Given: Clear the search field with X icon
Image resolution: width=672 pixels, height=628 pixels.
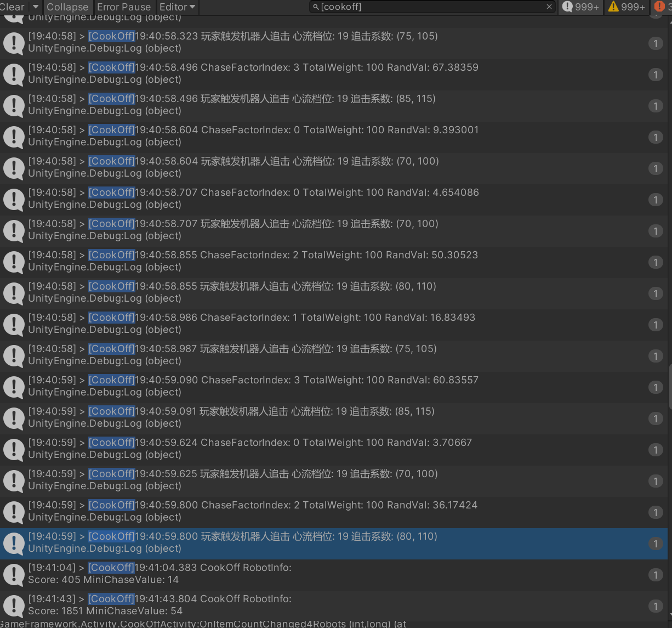Looking at the screenshot, I should click(549, 7).
